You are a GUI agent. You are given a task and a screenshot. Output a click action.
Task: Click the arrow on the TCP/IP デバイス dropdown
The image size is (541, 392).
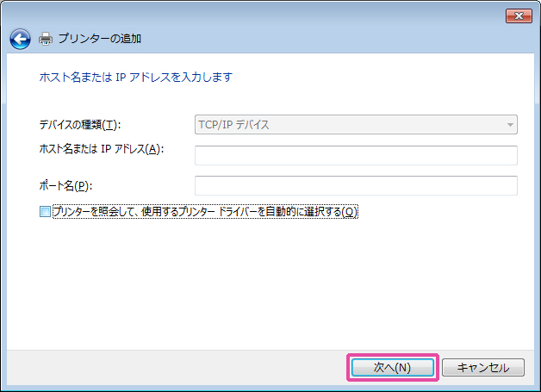pos(510,125)
